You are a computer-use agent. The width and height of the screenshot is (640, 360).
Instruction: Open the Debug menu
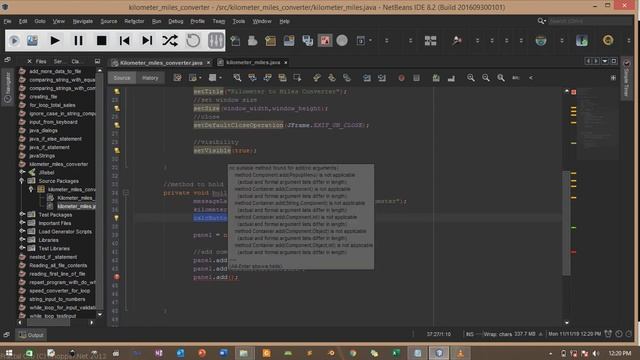[x=176, y=21]
